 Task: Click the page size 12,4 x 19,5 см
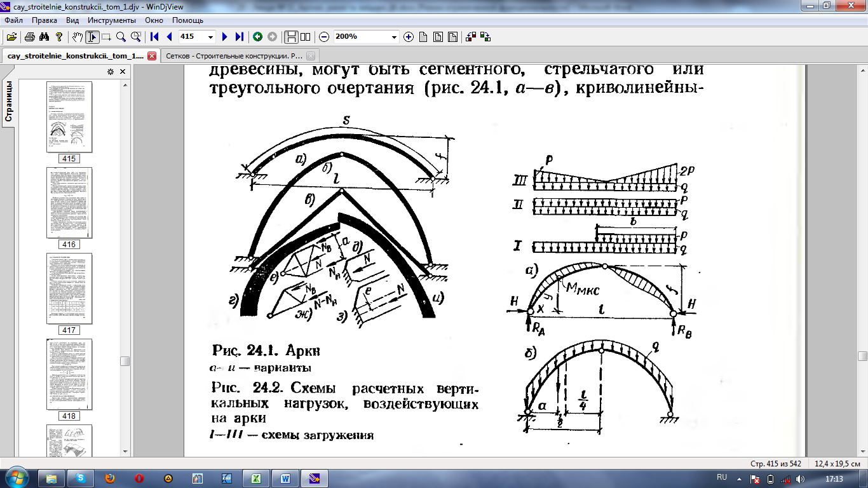coord(837,463)
